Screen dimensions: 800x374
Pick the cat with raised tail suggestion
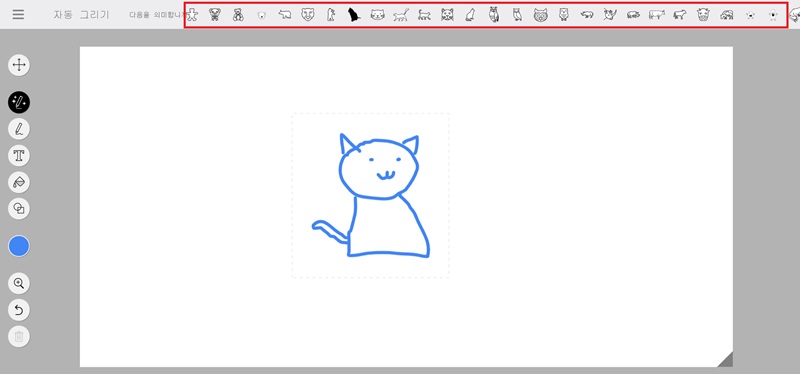(x=401, y=15)
